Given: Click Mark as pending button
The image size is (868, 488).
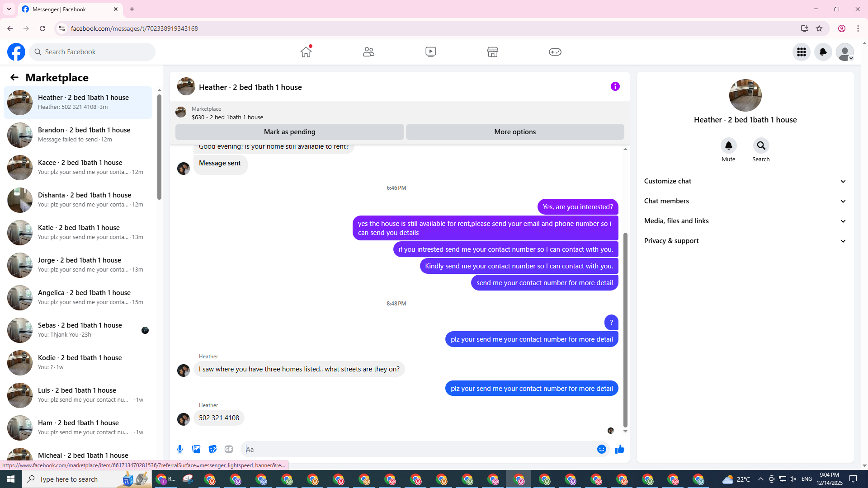Looking at the screenshot, I should pos(289,132).
